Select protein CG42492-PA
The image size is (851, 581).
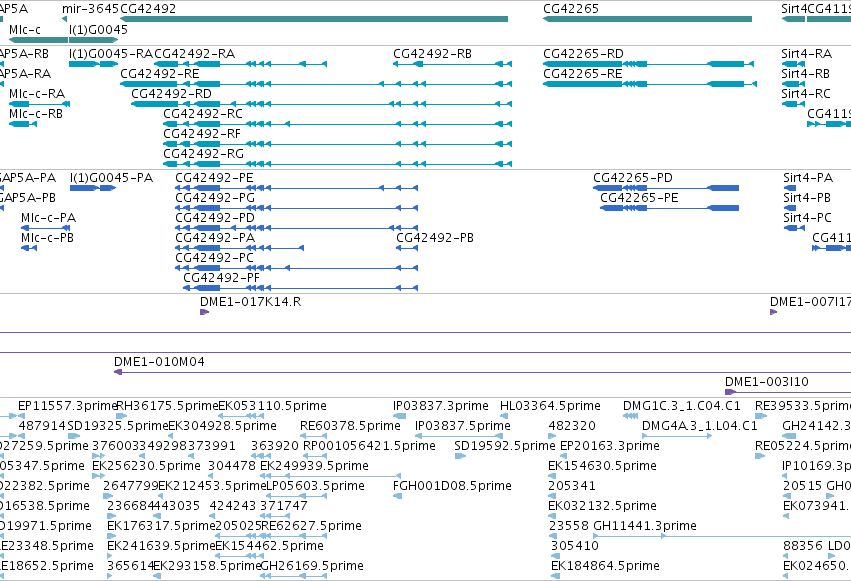[239, 248]
